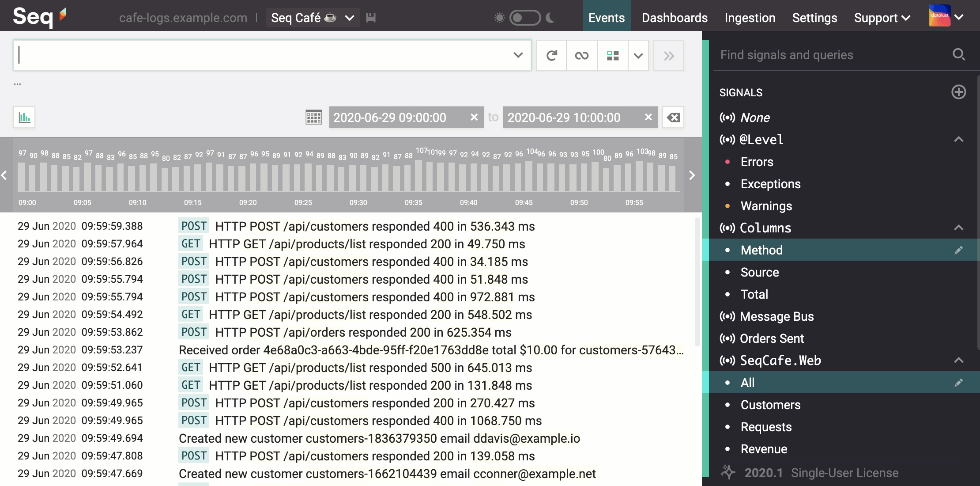980x486 pixels.
Task: Select the Customers signal filter
Action: click(x=770, y=405)
